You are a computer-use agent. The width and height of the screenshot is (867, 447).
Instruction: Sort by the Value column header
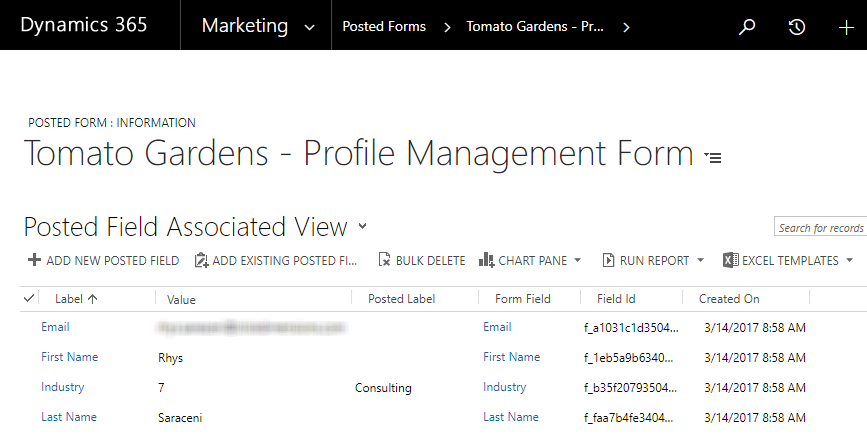[181, 299]
